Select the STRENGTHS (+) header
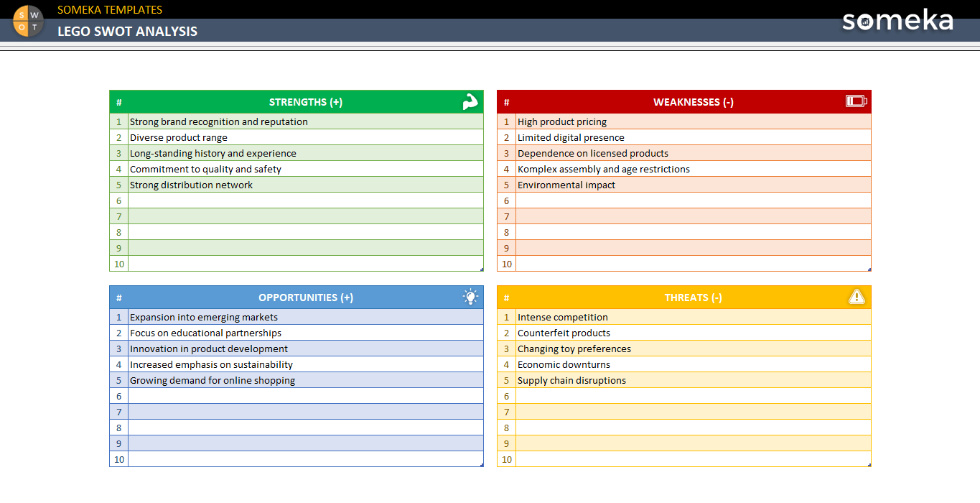The image size is (980, 503). [x=306, y=102]
